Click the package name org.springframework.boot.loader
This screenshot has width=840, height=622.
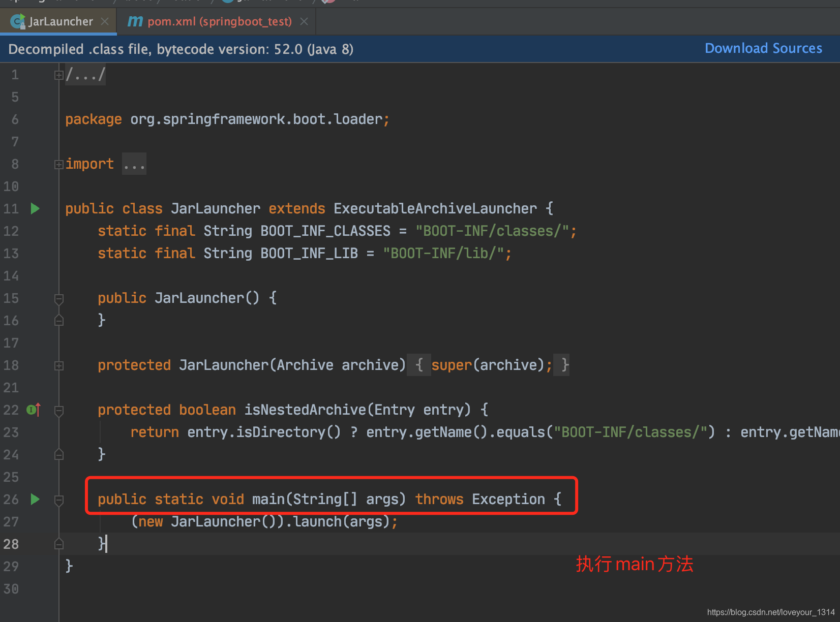[x=256, y=119]
